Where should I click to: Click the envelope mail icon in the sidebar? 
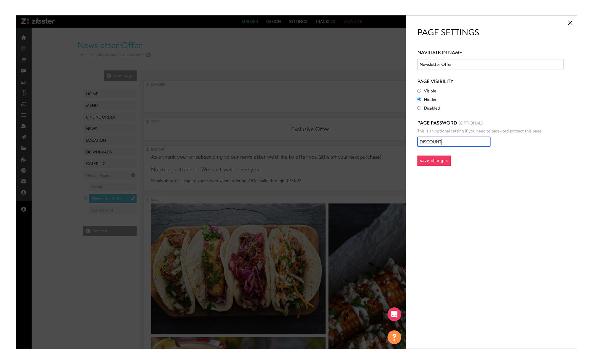click(x=24, y=181)
